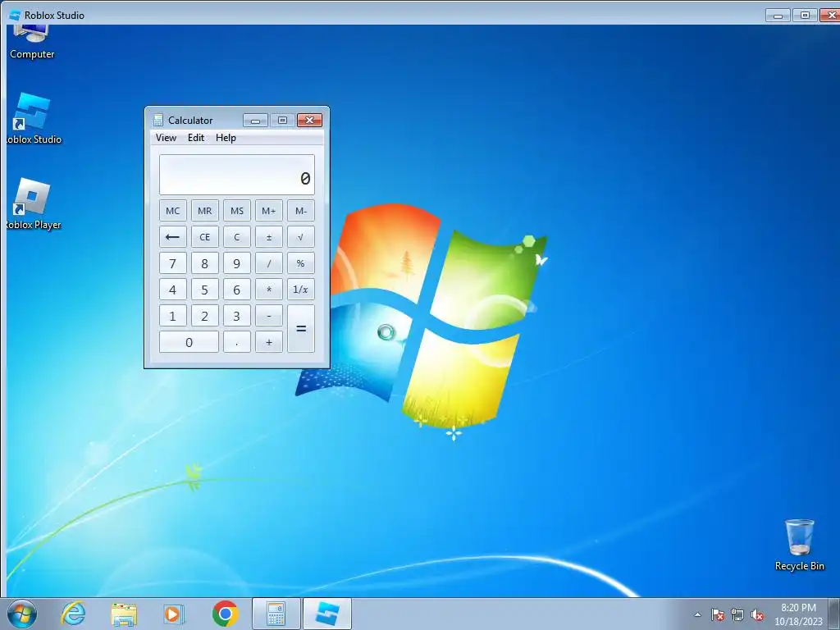This screenshot has width=840, height=630.
Task: Open the Windows Start orb
Action: 22,614
